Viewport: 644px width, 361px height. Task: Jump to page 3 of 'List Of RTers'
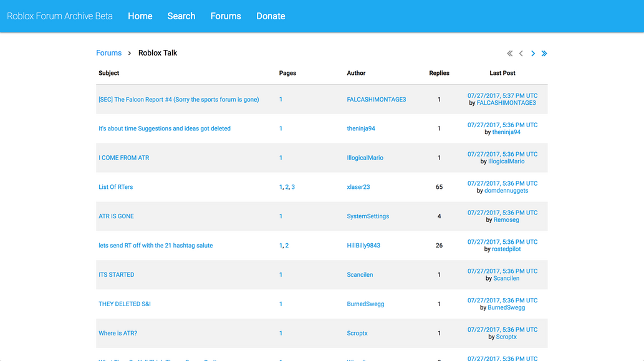(x=292, y=186)
